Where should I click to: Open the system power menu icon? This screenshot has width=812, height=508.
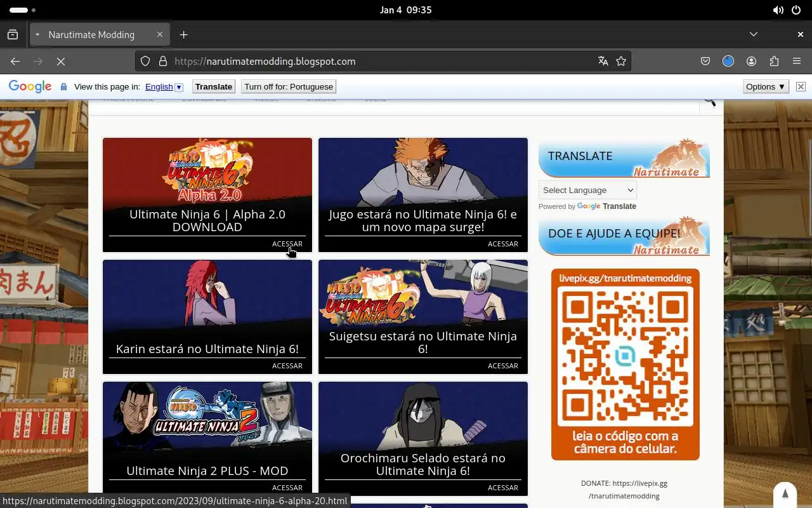coord(796,10)
